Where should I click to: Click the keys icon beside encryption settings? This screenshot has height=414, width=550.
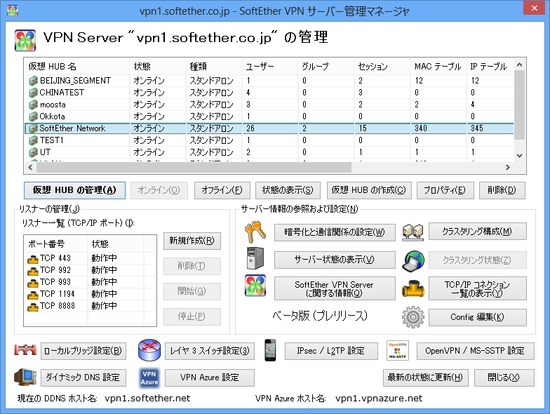(255, 232)
